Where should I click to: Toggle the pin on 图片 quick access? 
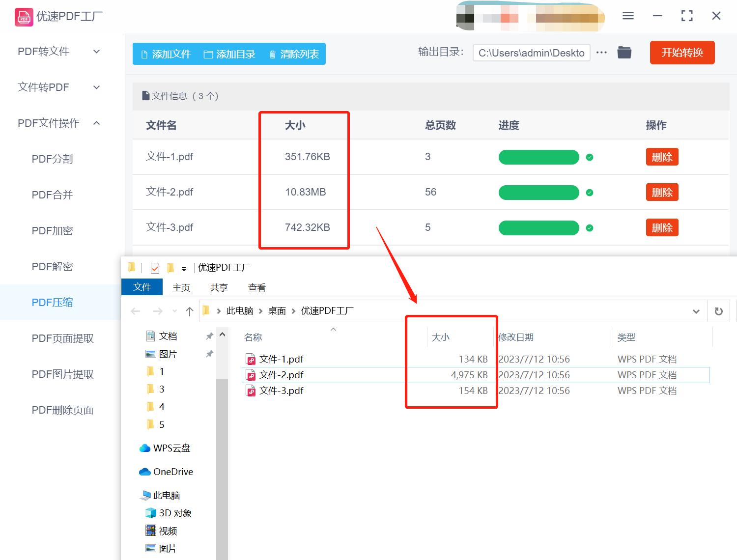tap(210, 354)
